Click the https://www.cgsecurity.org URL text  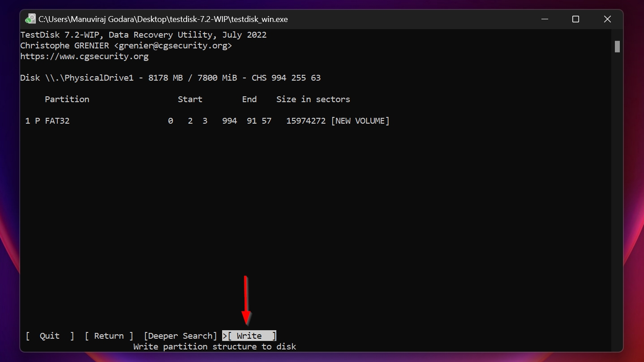pyautogui.click(x=84, y=56)
